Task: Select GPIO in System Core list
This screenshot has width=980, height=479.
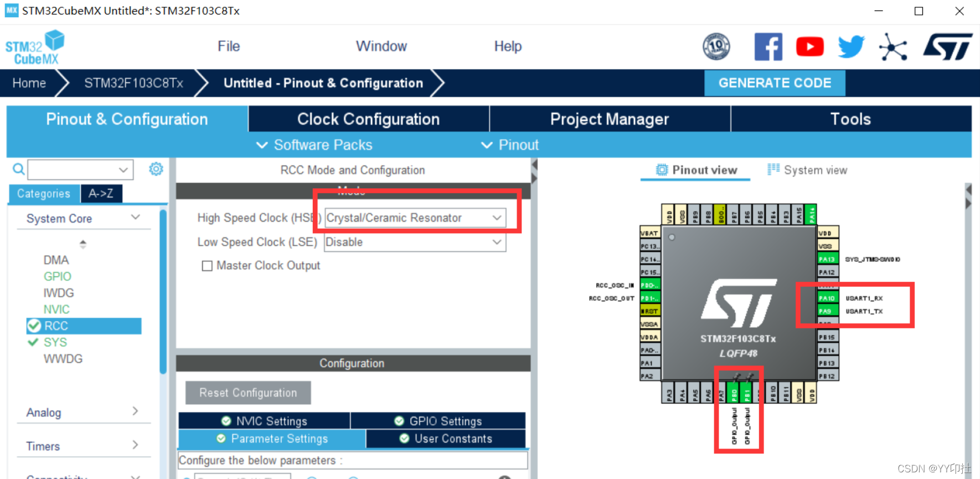Action: click(x=58, y=276)
